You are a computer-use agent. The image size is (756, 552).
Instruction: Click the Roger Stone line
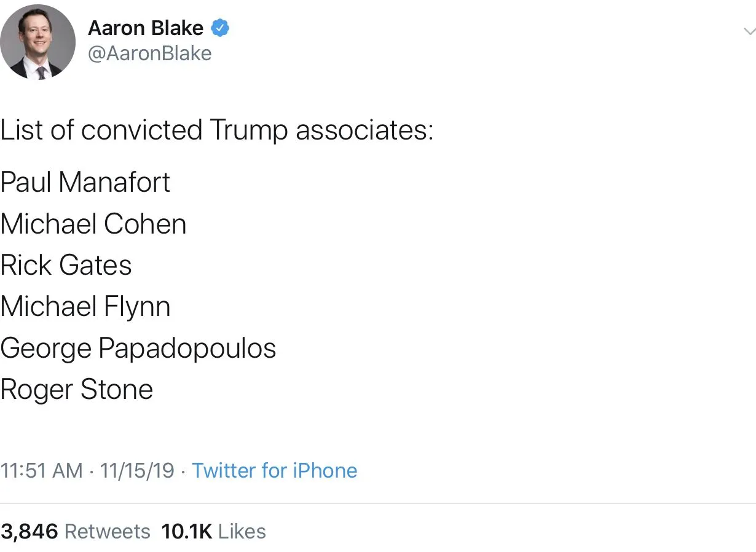77,390
